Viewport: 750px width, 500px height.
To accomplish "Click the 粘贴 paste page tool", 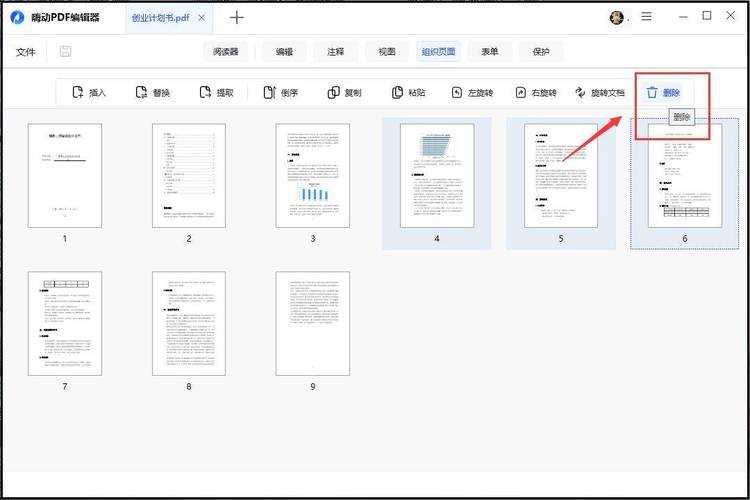I will (x=408, y=92).
